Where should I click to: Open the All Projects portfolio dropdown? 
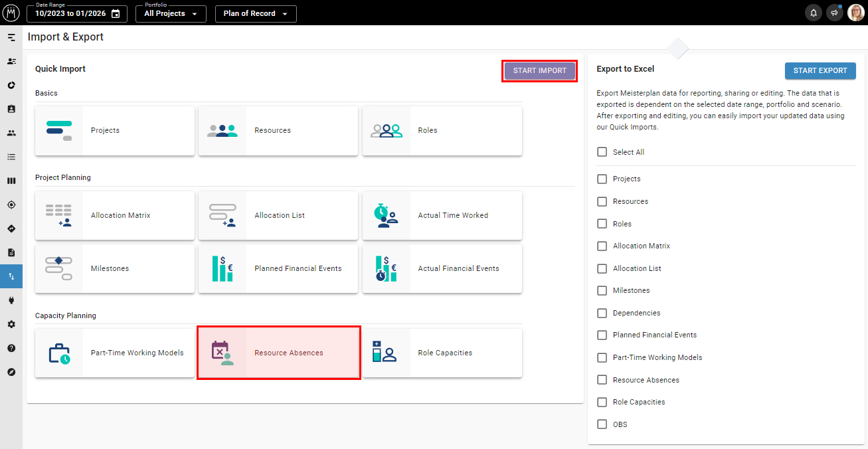pos(171,13)
